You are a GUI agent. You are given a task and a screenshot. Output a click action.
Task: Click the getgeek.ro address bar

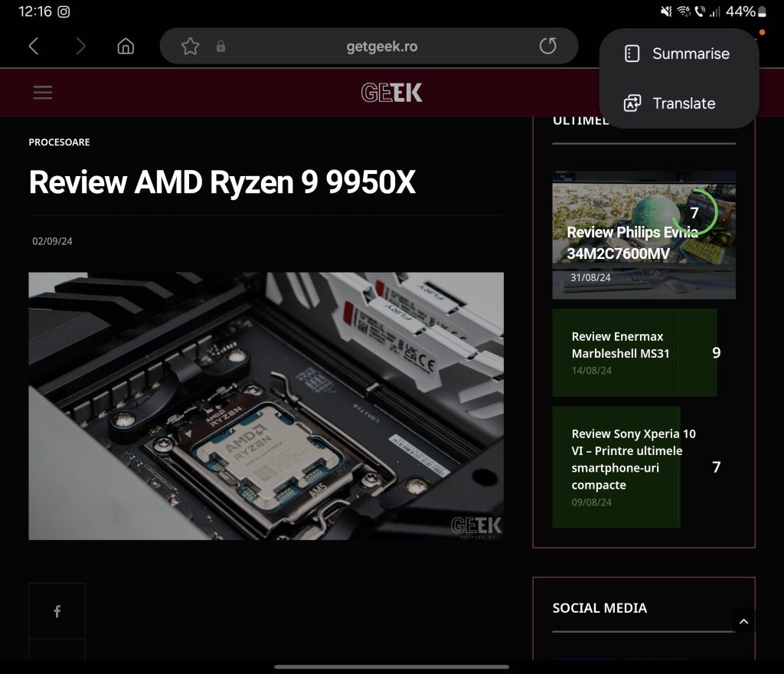tap(369, 46)
